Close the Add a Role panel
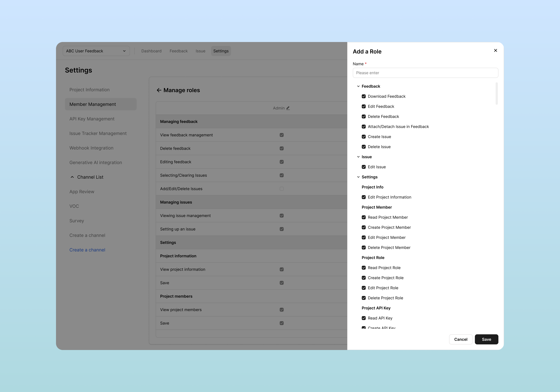Viewport: 560px width, 392px height. tap(495, 51)
